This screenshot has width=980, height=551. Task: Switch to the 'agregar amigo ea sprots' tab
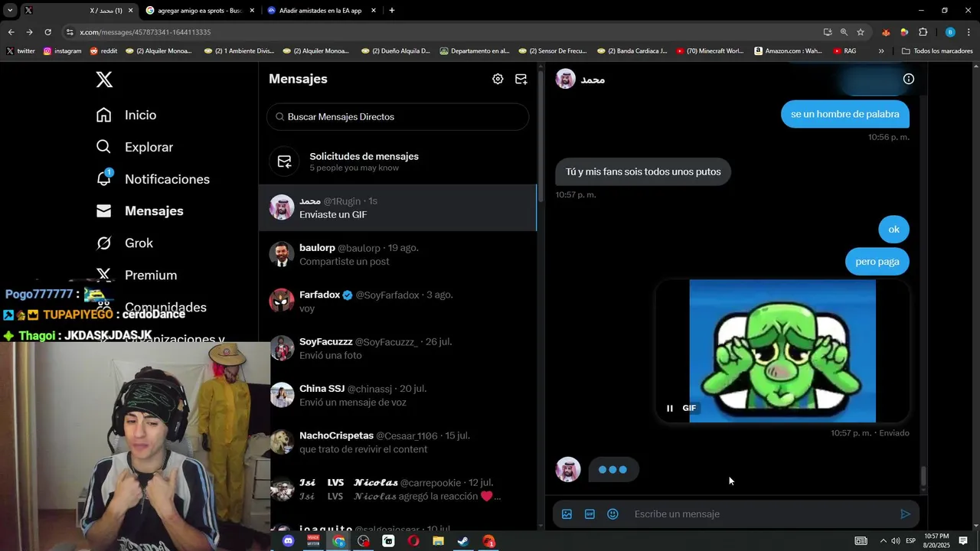pos(201,11)
